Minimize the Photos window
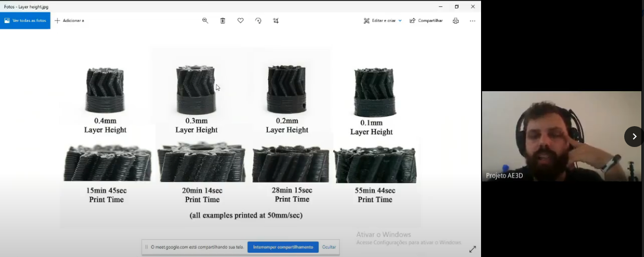The height and width of the screenshot is (257, 644). pyautogui.click(x=440, y=6)
